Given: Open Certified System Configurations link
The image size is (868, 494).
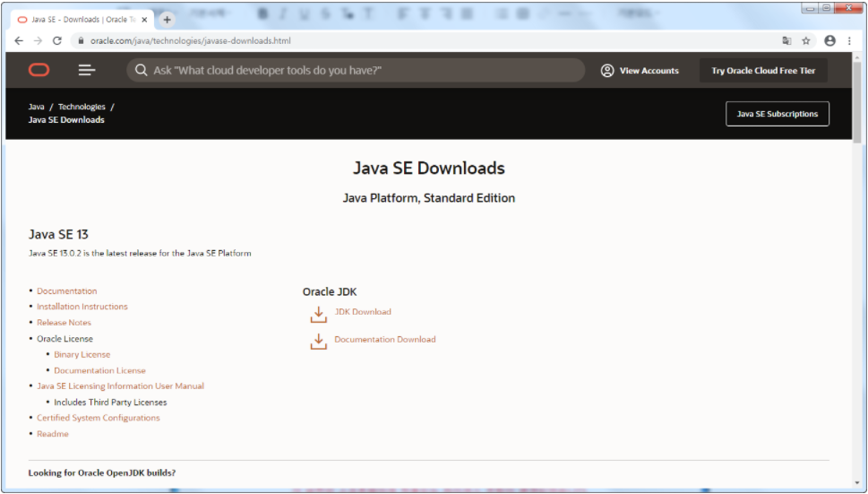Looking at the screenshot, I should (x=98, y=418).
